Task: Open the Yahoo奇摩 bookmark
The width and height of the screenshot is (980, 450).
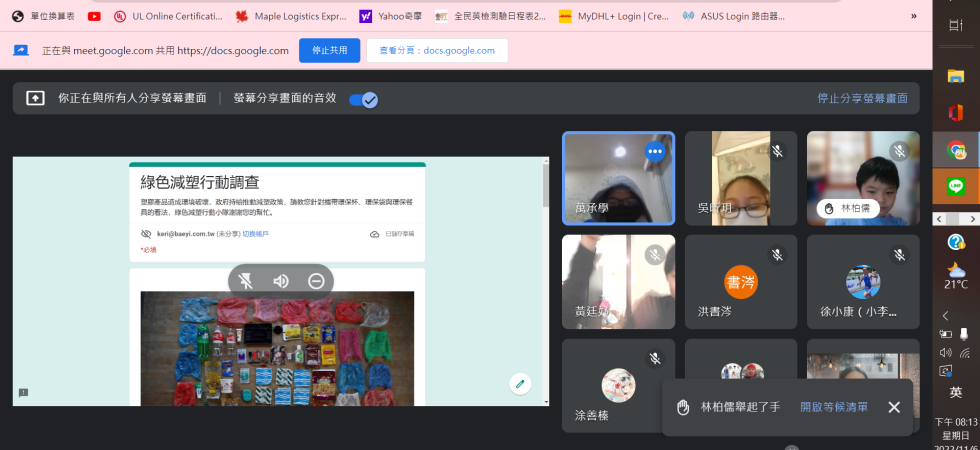Action: click(389, 16)
